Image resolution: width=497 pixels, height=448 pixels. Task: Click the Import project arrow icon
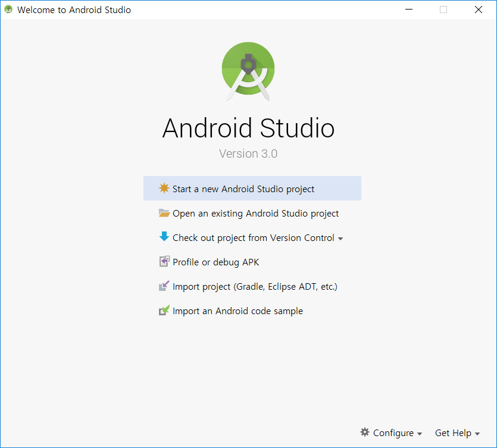(x=164, y=286)
